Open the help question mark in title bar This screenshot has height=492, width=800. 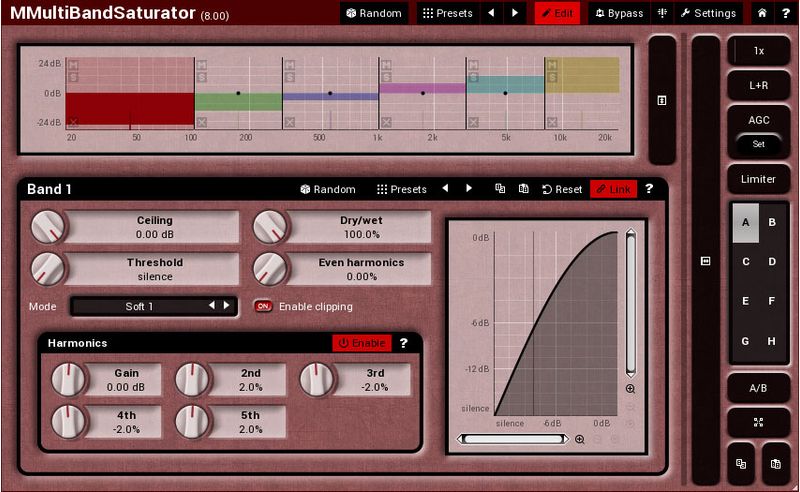(786, 13)
